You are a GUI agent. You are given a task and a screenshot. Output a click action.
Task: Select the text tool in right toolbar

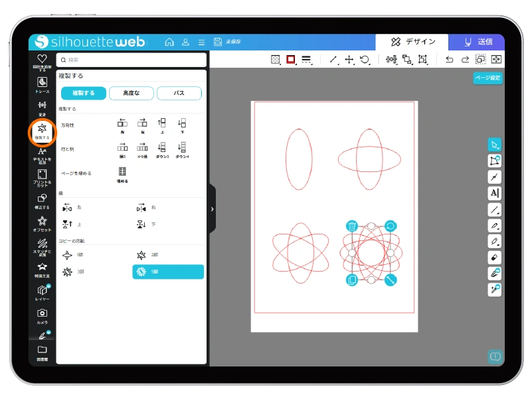point(494,193)
